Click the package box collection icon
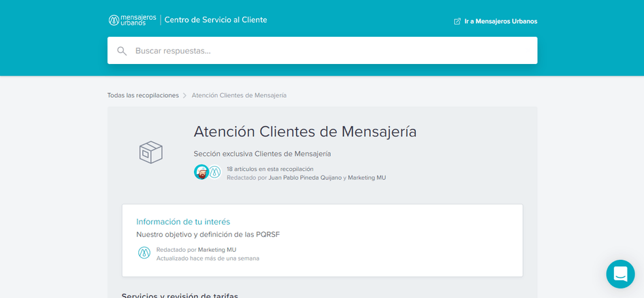The height and width of the screenshot is (298, 644). click(x=150, y=152)
